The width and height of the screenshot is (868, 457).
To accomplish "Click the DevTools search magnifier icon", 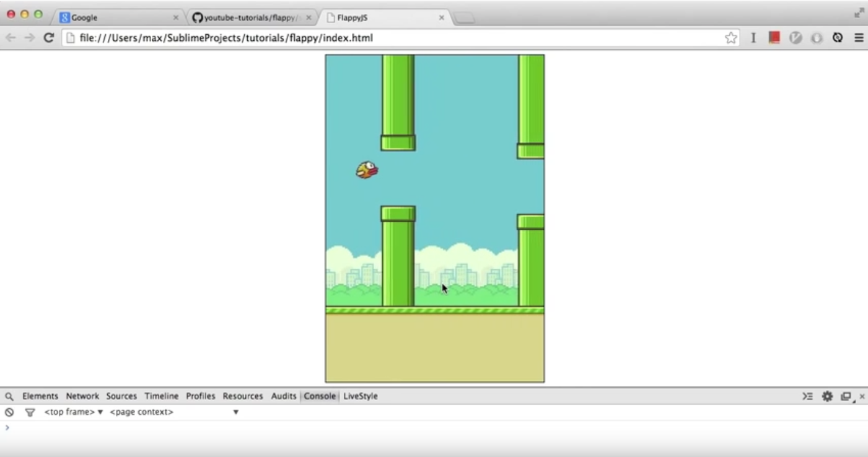I will (x=9, y=396).
